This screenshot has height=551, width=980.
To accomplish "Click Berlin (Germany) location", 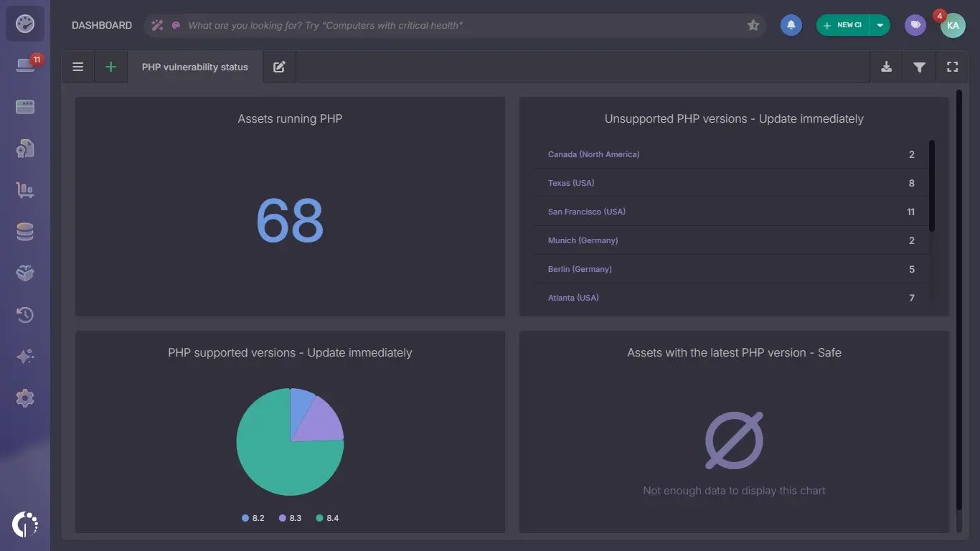I will point(580,269).
